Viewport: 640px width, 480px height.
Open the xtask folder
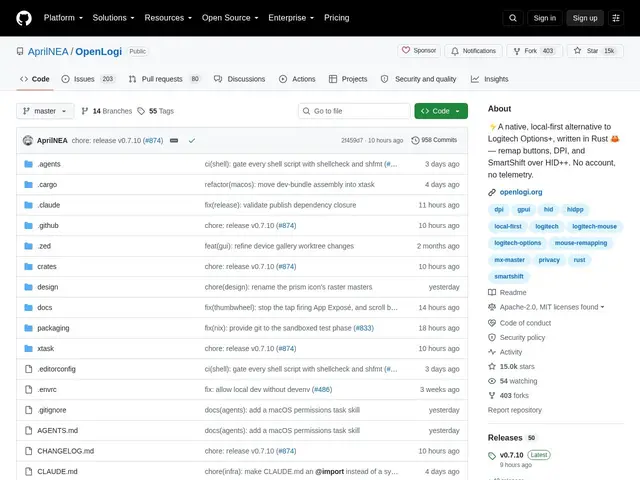[45, 349]
